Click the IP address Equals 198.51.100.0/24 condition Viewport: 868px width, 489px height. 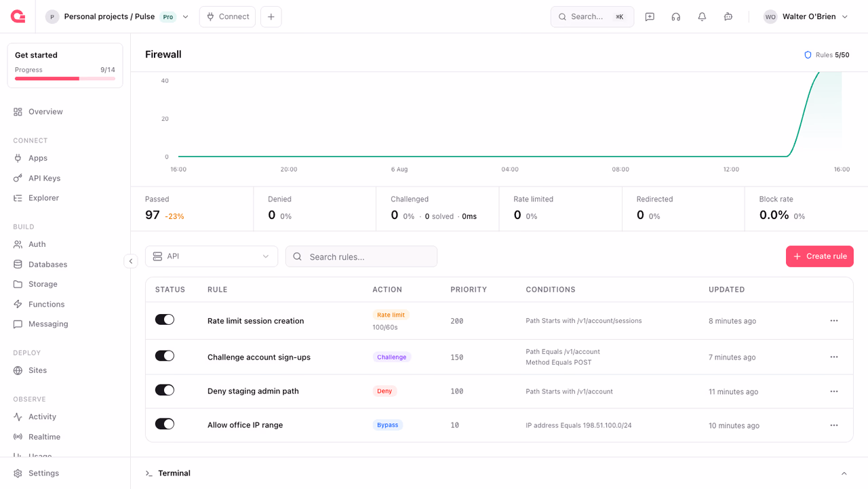pos(578,426)
